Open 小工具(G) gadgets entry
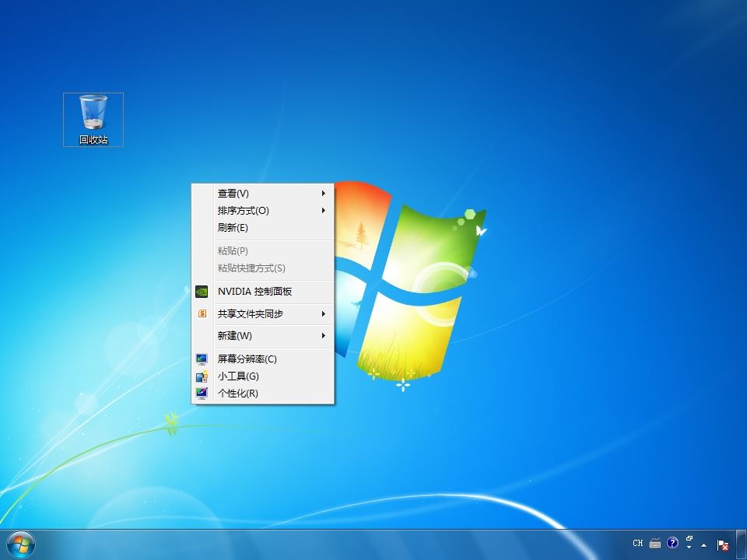 (x=262, y=376)
